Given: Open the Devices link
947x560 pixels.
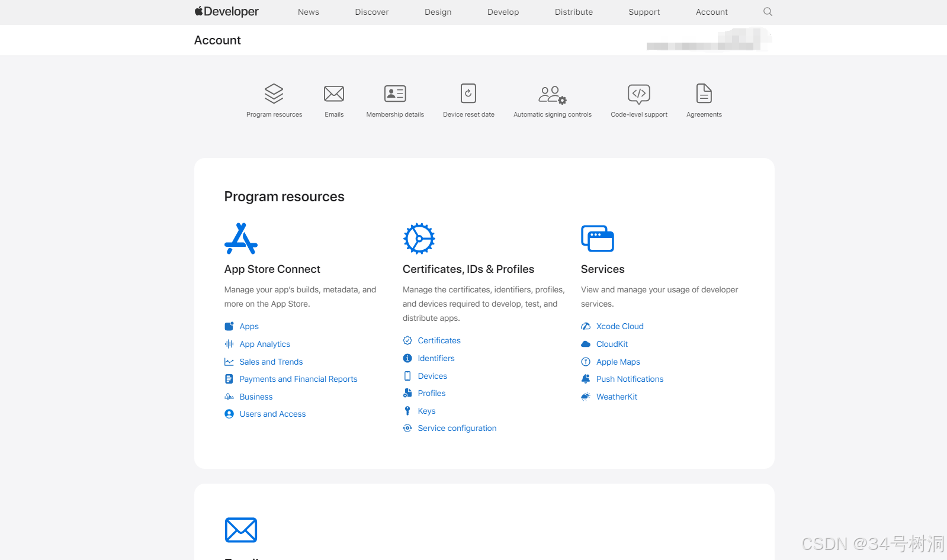Looking at the screenshot, I should (432, 376).
